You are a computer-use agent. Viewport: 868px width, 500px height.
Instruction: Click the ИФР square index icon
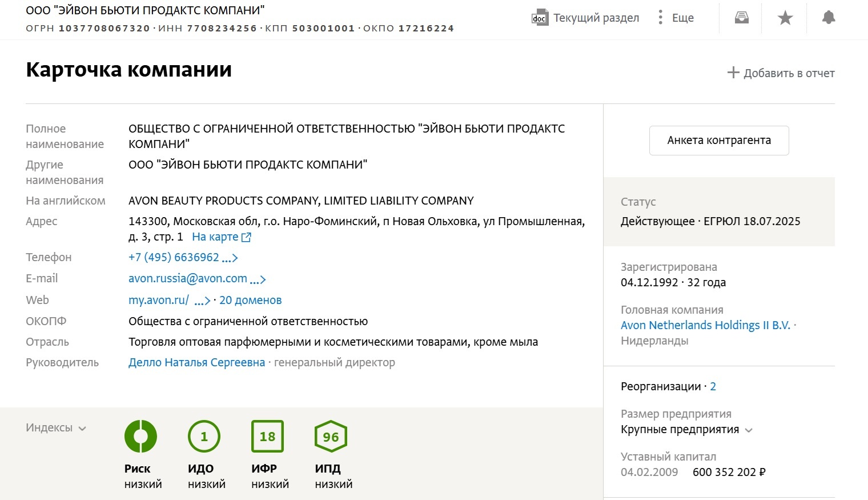(267, 437)
